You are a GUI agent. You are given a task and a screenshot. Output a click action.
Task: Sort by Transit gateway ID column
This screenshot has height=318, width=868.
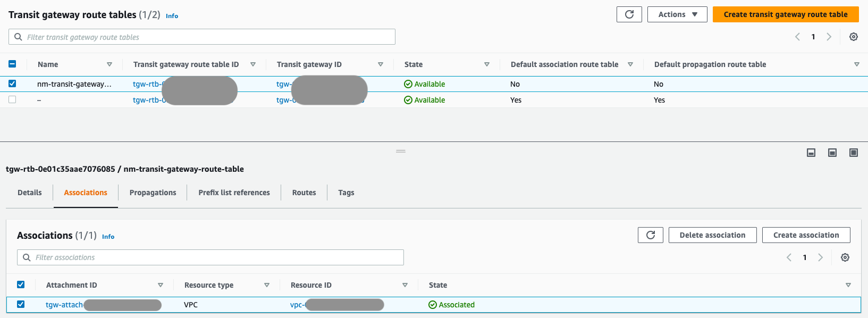(x=381, y=64)
